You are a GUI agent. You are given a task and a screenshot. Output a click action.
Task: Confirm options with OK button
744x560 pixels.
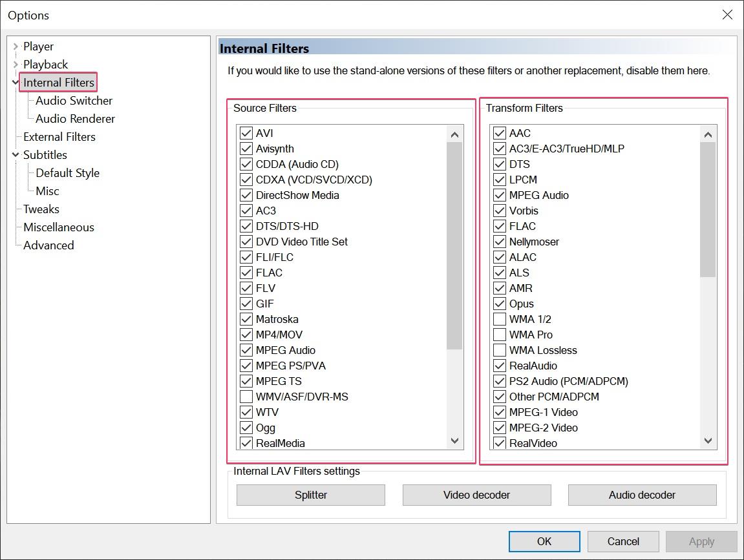pyautogui.click(x=544, y=541)
